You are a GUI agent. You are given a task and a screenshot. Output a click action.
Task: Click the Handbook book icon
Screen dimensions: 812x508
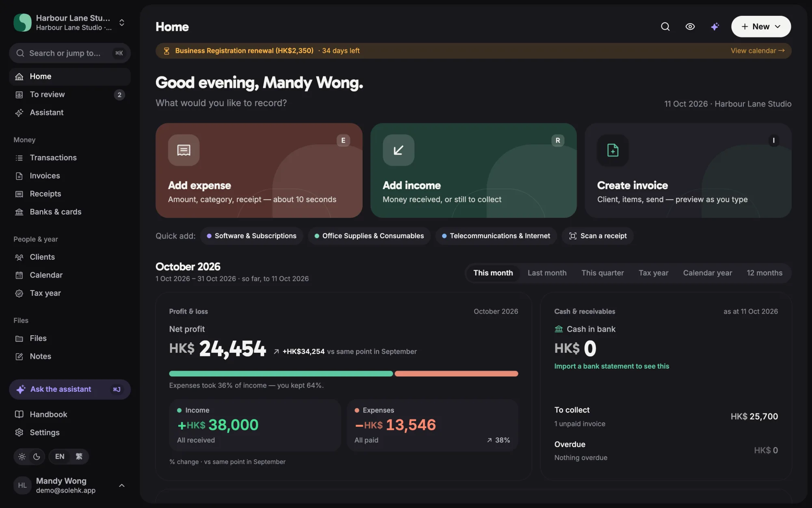[x=19, y=415]
